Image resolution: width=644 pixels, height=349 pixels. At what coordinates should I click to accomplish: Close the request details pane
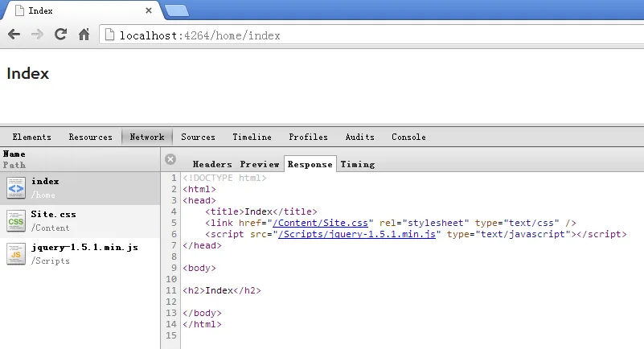tap(170, 159)
